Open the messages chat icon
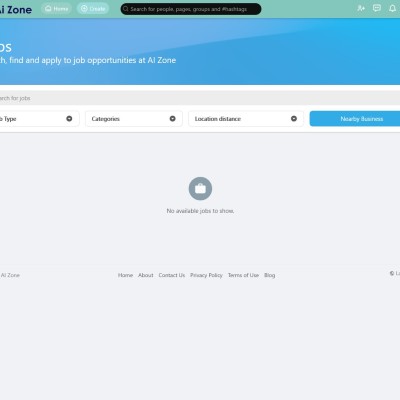 pyautogui.click(x=377, y=8)
